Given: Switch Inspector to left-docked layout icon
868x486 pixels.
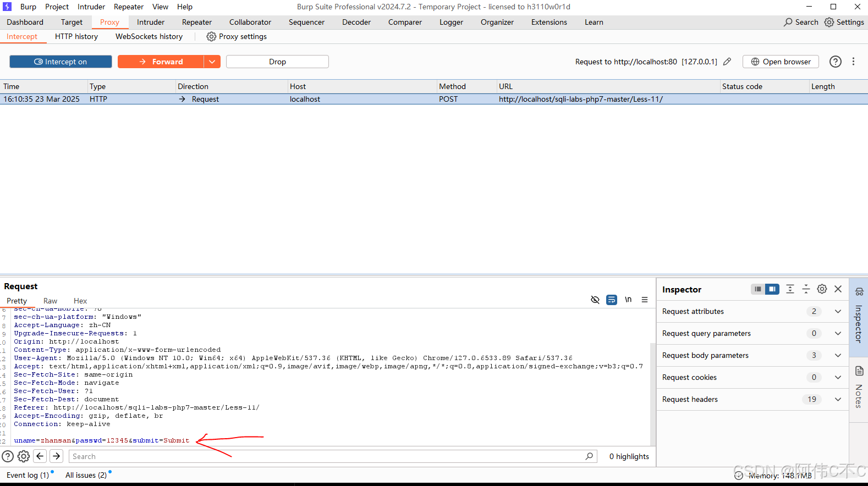Looking at the screenshot, I should point(758,289).
